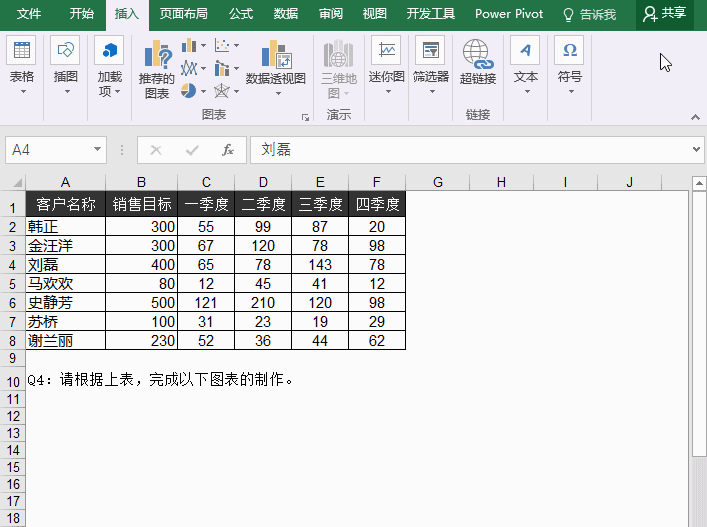Click the 告诉我 tell me search box
This screenshot has height=527, width=707.
[589, 14]
